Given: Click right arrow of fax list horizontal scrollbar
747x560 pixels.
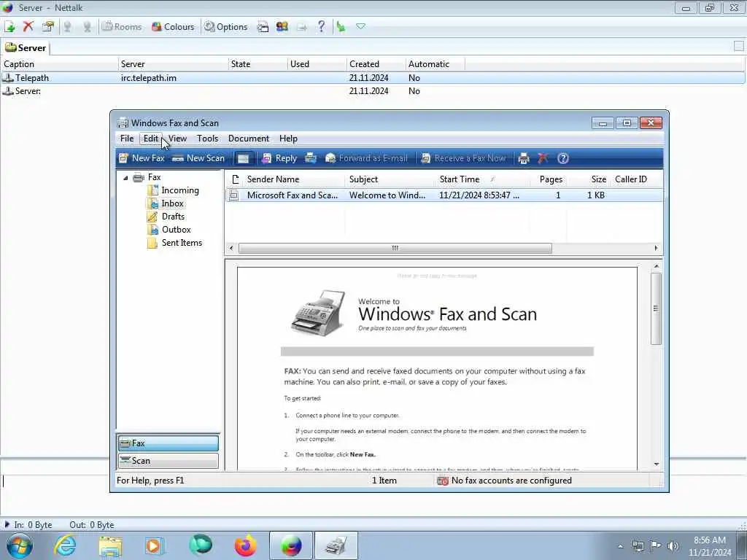Looking at the screenshot, I should (x=656, y=248).
